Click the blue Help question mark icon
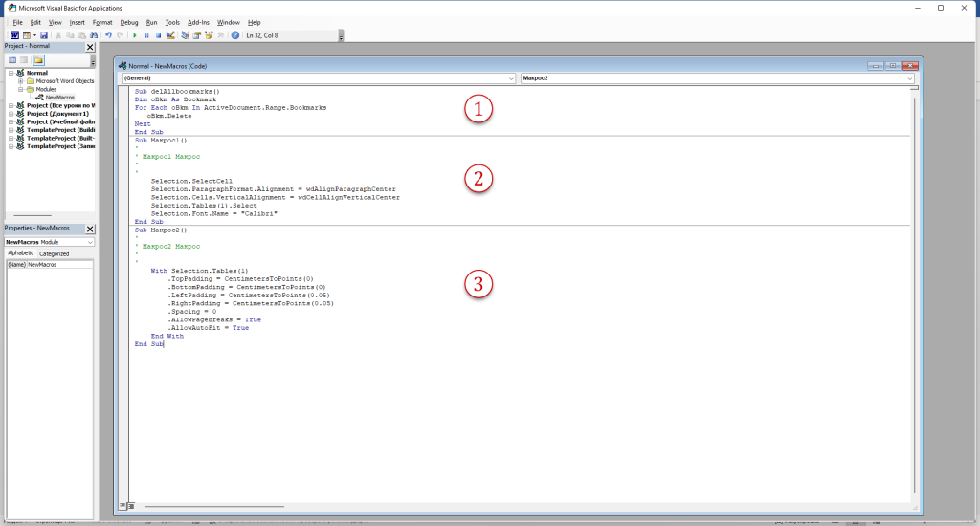Image resolution: width=980 pixels, height=526 pixels. [234, 35]
